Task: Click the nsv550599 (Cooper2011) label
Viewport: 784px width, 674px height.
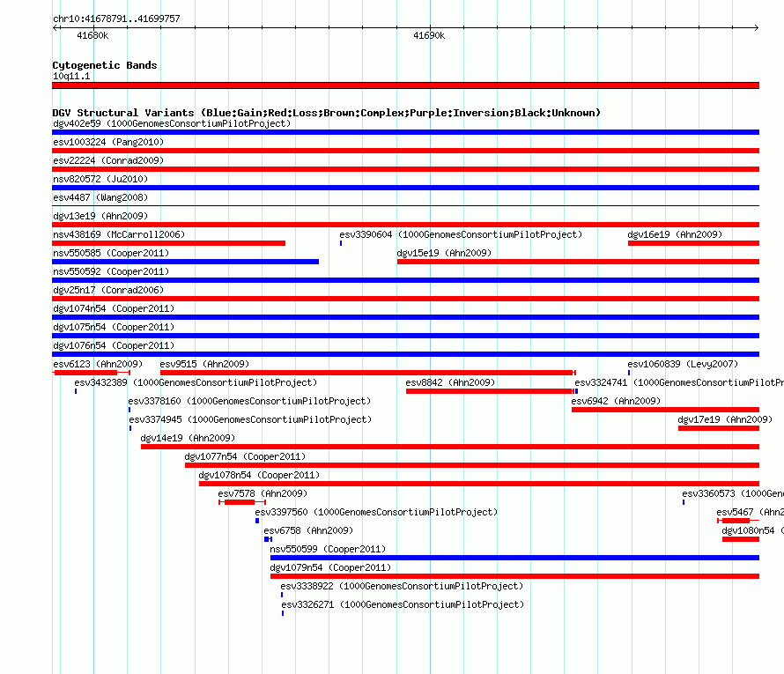Action: pos(328,549)
